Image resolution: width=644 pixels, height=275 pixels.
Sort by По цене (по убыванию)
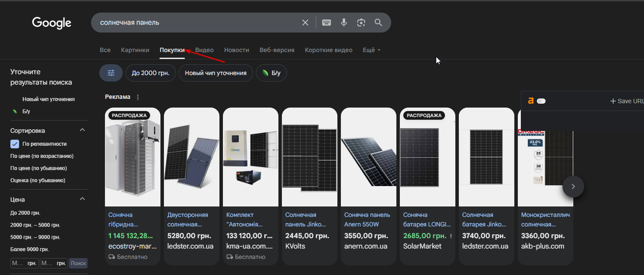(x=39, y=168)
